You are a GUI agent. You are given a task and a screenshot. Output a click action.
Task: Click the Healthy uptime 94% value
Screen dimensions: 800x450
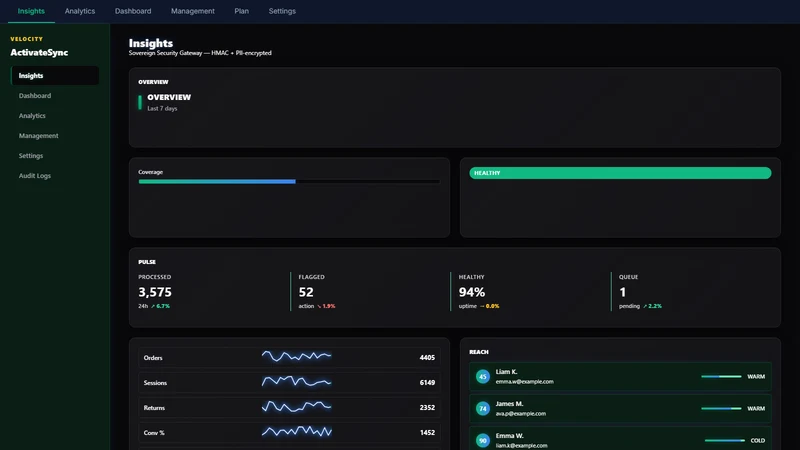(x=472, y=292)
